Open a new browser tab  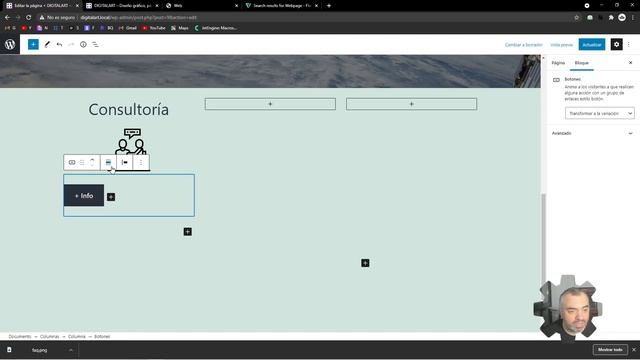click(x=329, y=6)
